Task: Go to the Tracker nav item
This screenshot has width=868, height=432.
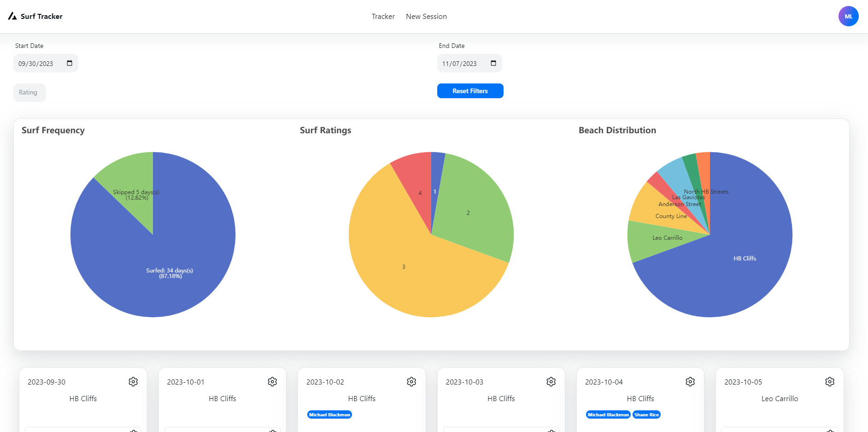Action: 383,17
